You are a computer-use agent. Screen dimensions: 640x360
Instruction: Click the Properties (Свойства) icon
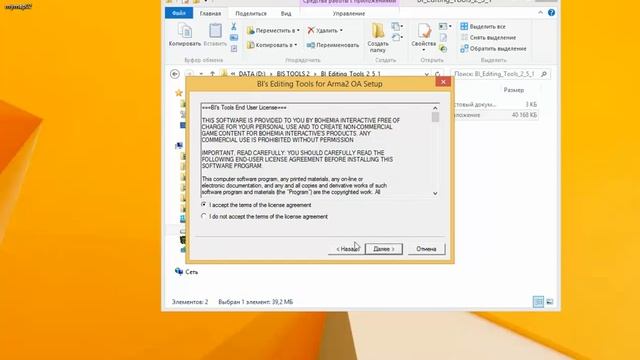point(424,31)
